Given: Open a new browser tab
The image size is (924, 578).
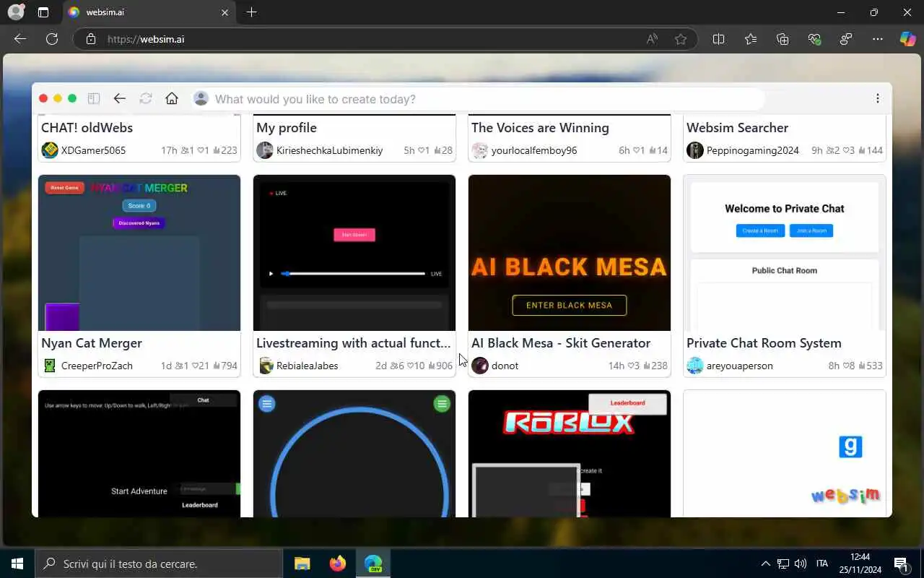Looking at the screenshot, I should [x=251, y=12].
